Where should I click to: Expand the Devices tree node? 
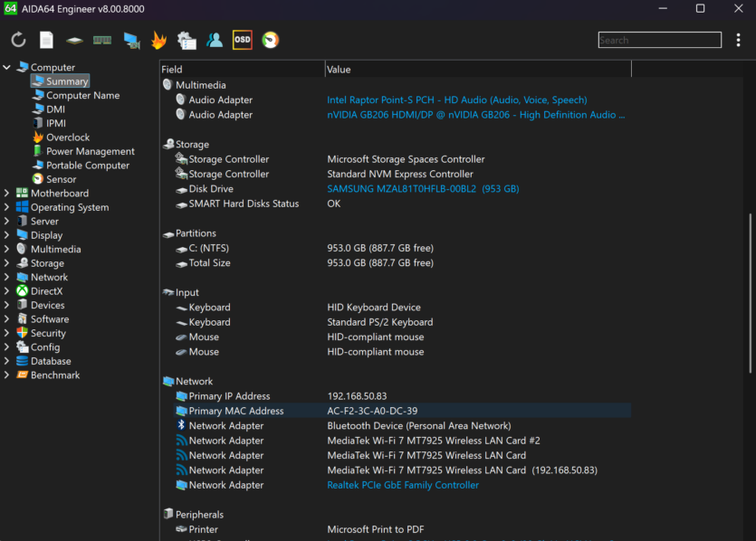tap(6, 305)
